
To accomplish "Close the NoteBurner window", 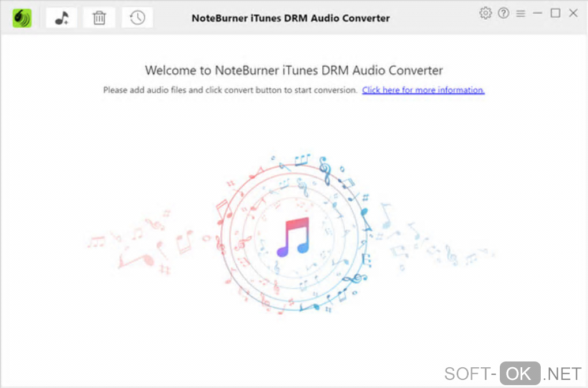I will [x=573, y=13].
